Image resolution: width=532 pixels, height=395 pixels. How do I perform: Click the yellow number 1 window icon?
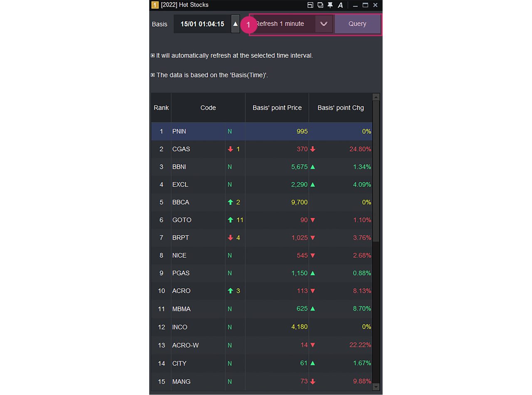coord(155,5)
